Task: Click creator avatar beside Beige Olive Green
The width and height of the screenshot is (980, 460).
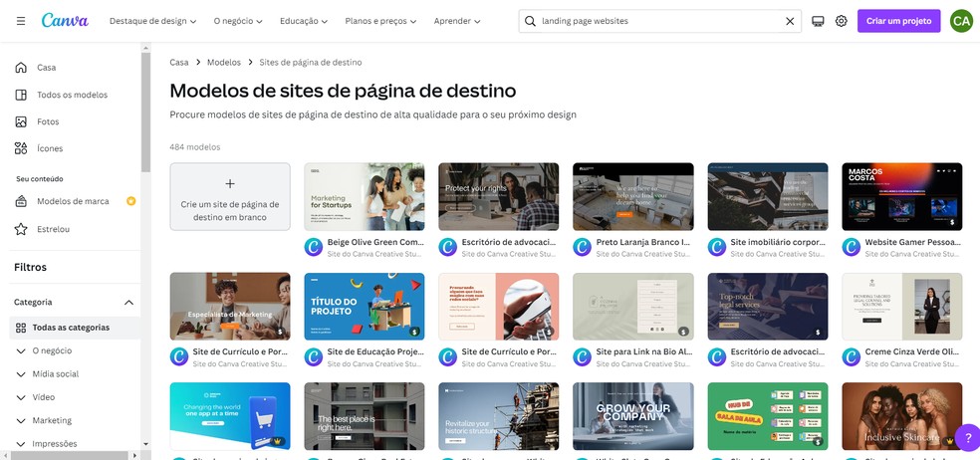Action: pos(313,247)
